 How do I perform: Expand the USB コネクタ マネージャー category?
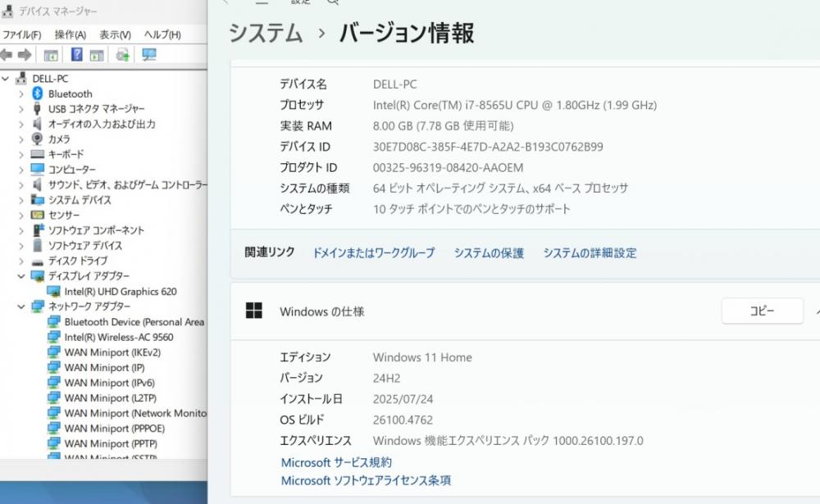[21, 109]
